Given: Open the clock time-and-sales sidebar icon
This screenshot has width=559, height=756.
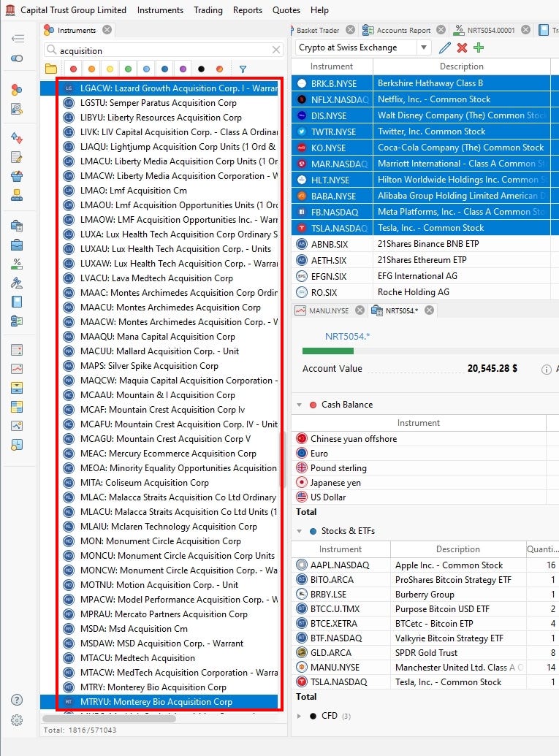Looking at the screenshot, I should tap(17, 445).
